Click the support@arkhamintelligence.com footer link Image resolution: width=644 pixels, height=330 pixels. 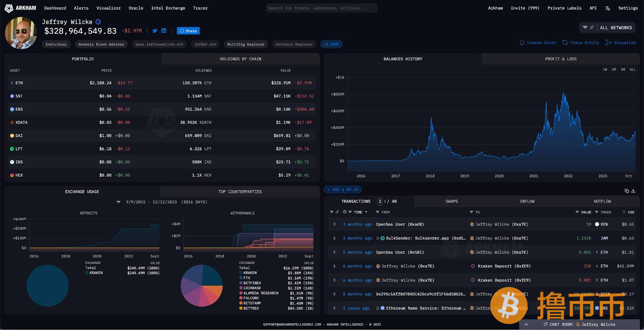pyautogui.click(x=292, y=324)
